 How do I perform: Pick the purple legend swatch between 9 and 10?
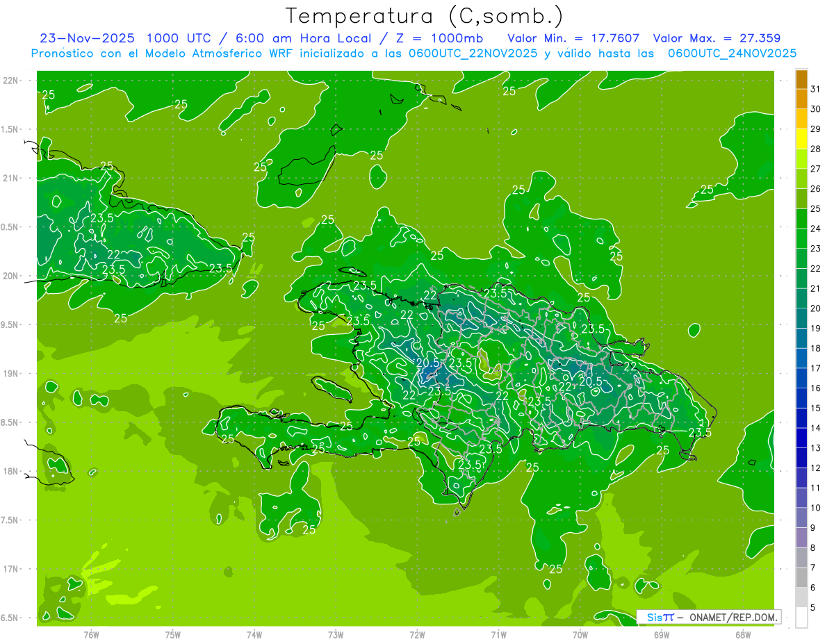801,518
